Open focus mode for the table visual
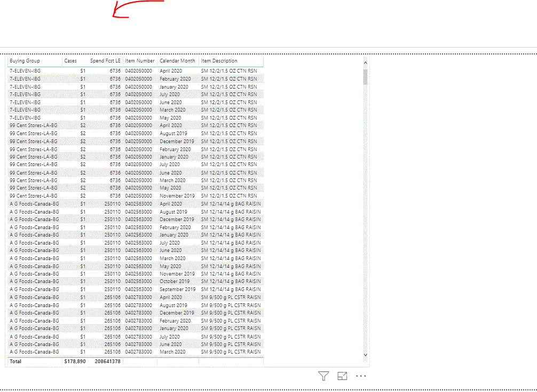The width and height of the screenshot is (537, 392). click(x=342, y=376)
